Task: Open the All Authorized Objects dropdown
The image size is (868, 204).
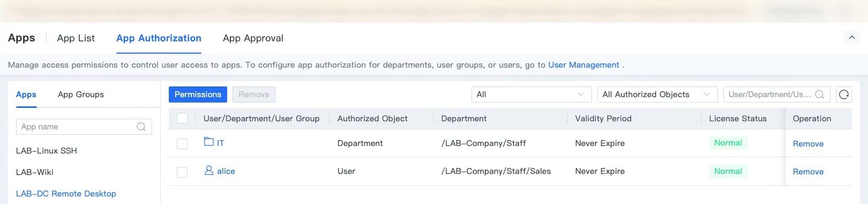Action: 657,94
